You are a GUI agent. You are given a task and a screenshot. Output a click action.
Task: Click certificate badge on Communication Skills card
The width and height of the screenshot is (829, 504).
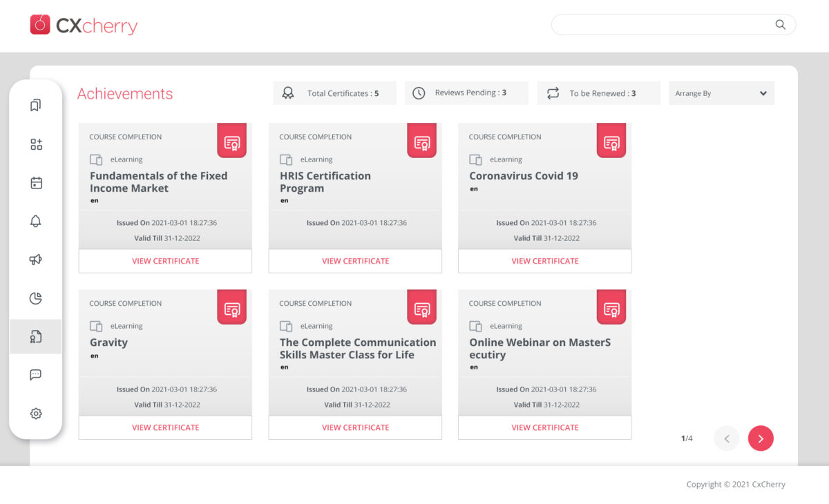(x=421, y=307)
